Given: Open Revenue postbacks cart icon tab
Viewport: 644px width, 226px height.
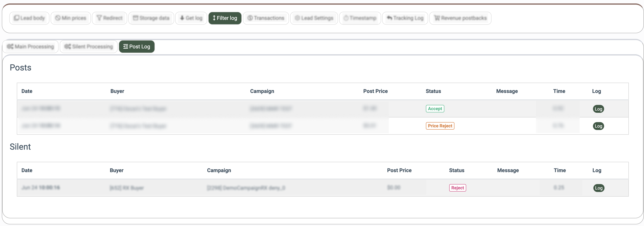Looking at the screenshot, I should [x=437, y=18].
